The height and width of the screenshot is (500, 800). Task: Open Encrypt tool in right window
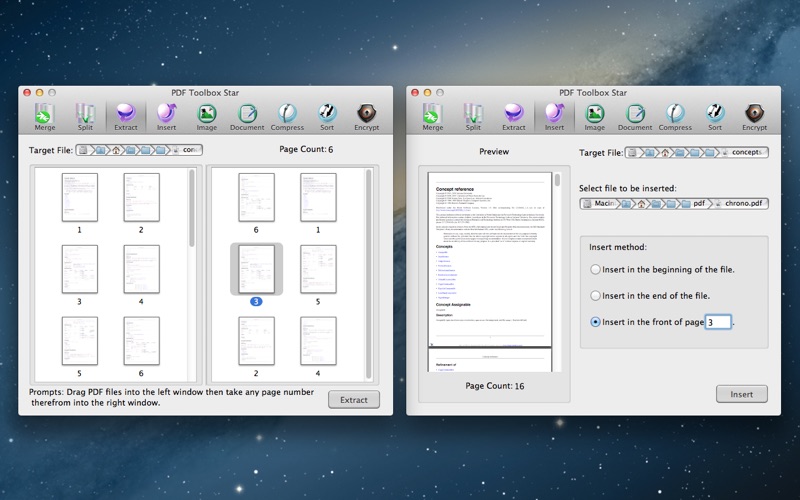(x=755, y=117)
